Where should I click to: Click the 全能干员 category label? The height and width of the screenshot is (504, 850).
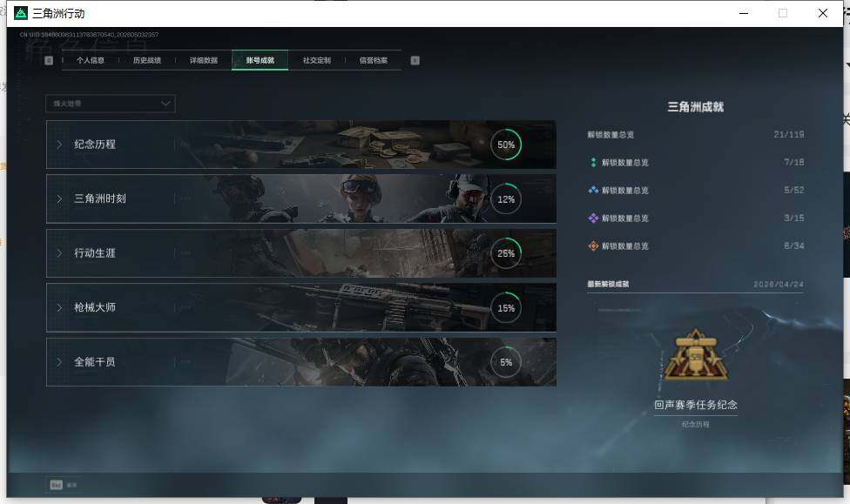tap(95, 361)
